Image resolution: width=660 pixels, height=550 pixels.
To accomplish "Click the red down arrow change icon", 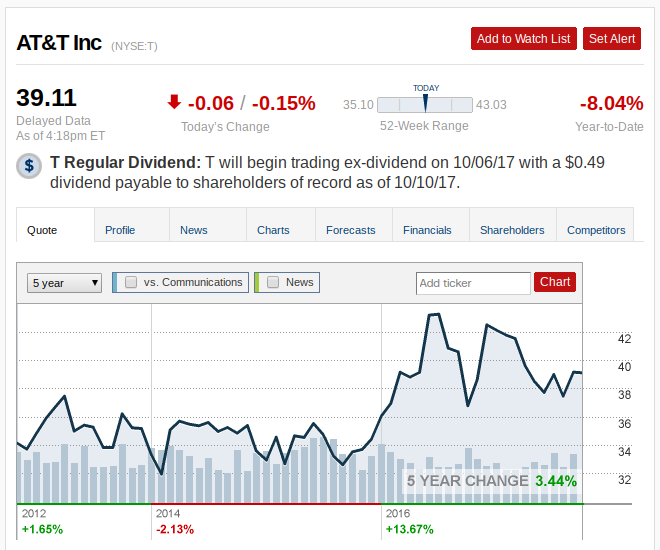I will pyautogui.click(x=174, y=102).
